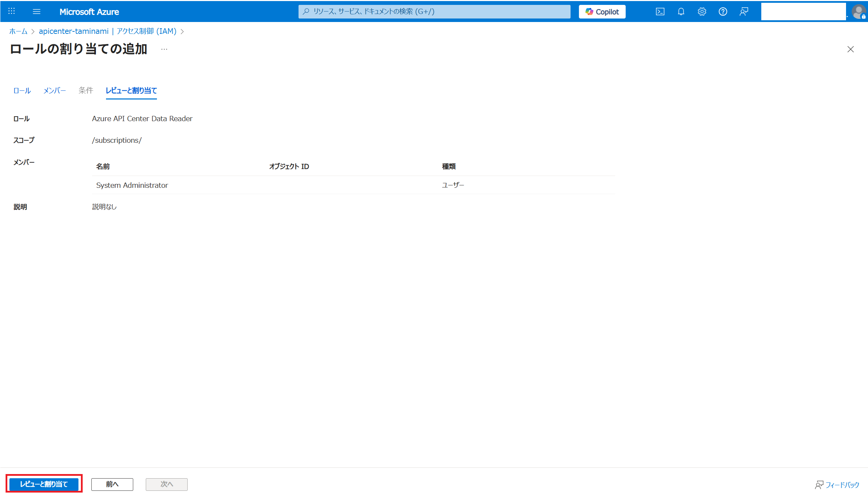The image size is (868, 495).
Task: Open the hamburger portal menu
Action: click(37, 12)
